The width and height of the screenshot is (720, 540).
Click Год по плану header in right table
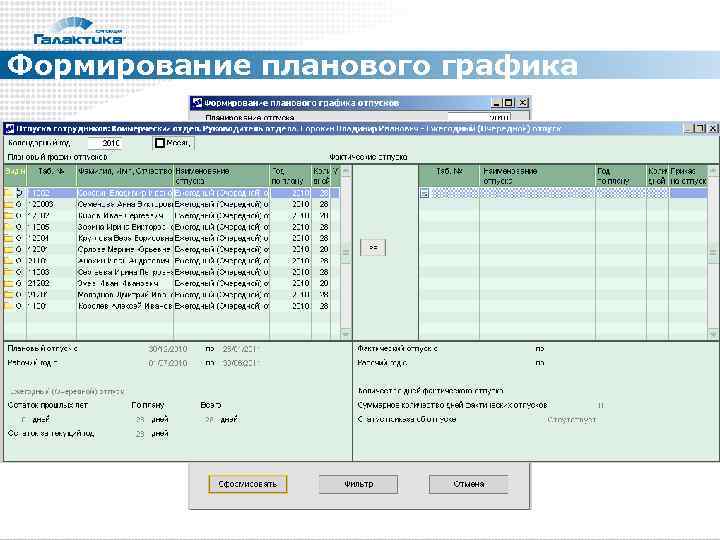pyautogui.click(x=621, y=176)
